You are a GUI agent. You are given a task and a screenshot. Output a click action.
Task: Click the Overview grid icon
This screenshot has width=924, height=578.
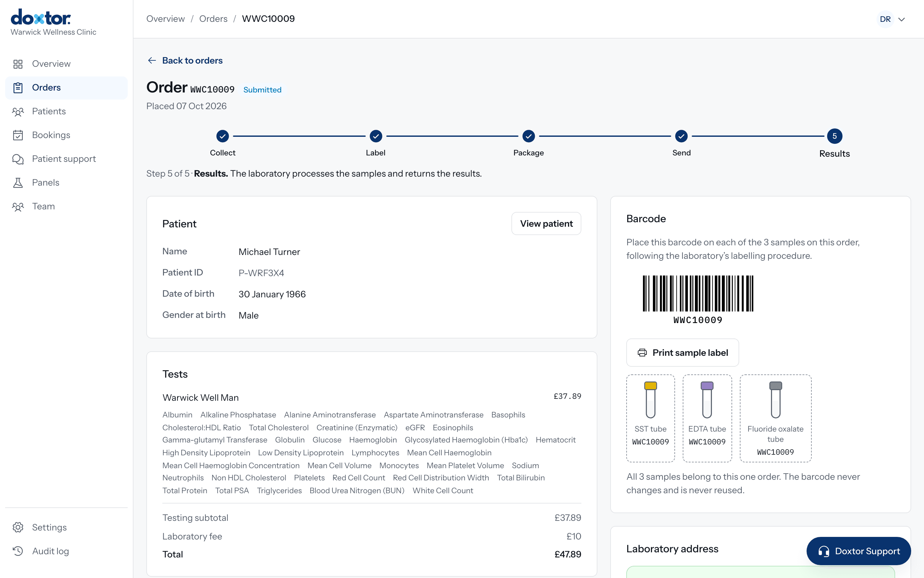click(18, 64)
